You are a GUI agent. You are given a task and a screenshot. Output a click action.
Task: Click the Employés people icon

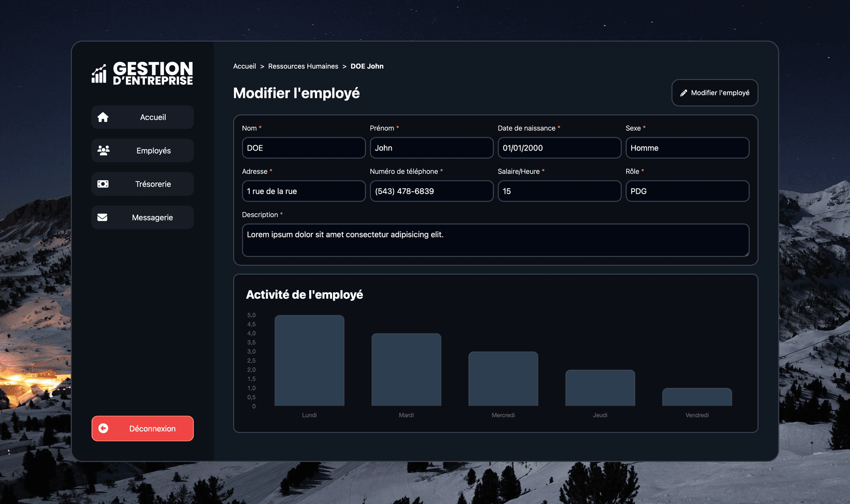tap(103, 151)
